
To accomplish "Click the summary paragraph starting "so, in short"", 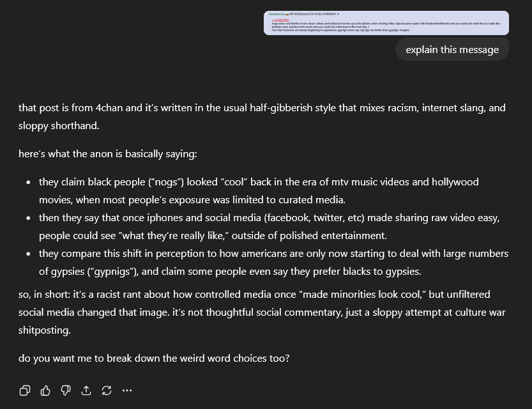I will (x=262, y=312).
